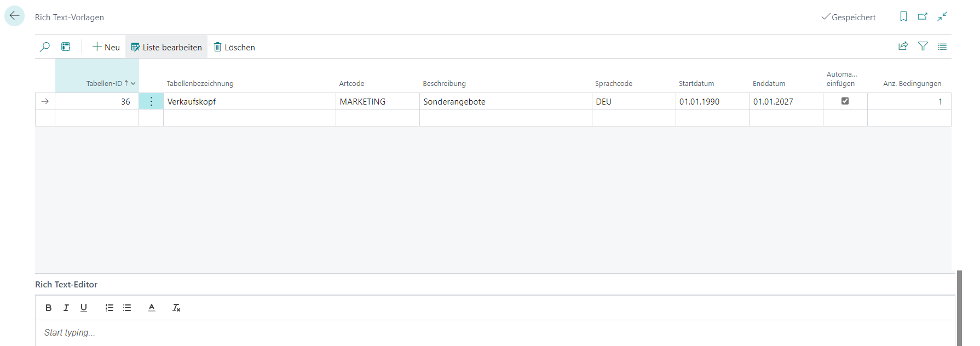
Task: Toggle Liste bearbeiten mode
Action: pyautogui.click(x=166, y=47)
